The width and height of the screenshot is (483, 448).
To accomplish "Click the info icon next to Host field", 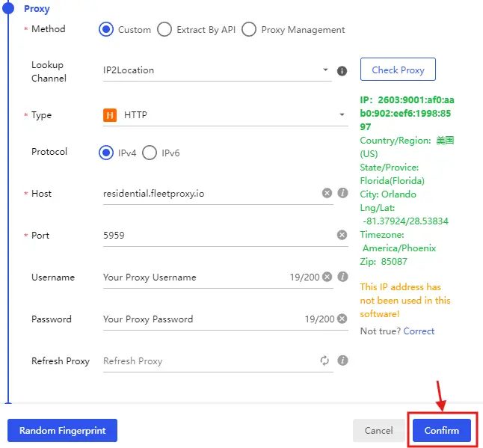I will [x=342, y=193].
